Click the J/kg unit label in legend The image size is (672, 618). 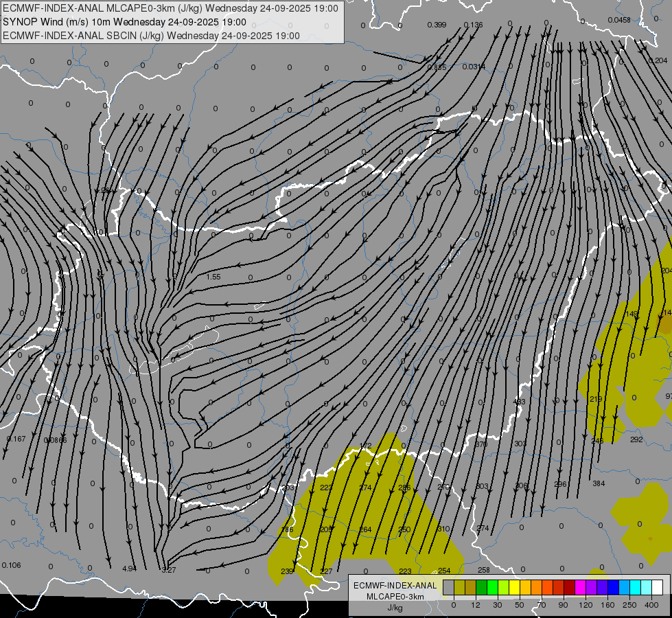pos(395,608)
